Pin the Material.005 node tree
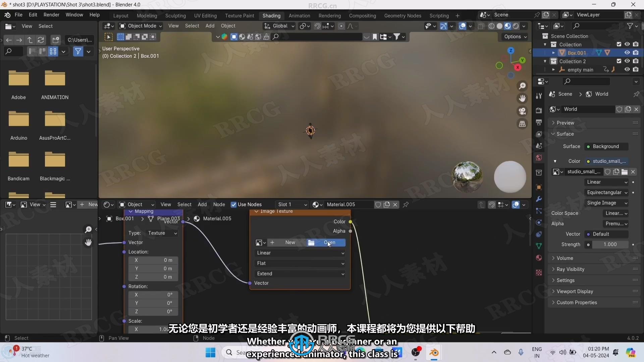 coord(406,204)
